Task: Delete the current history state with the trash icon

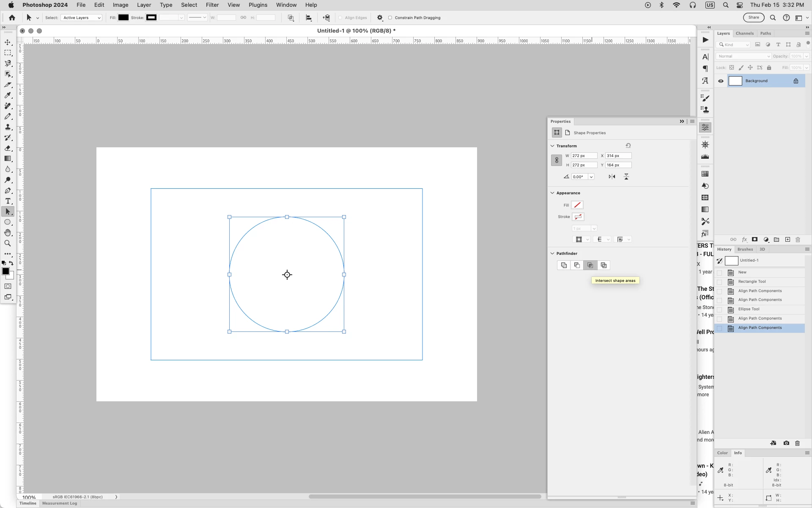Action: [798, 443]
